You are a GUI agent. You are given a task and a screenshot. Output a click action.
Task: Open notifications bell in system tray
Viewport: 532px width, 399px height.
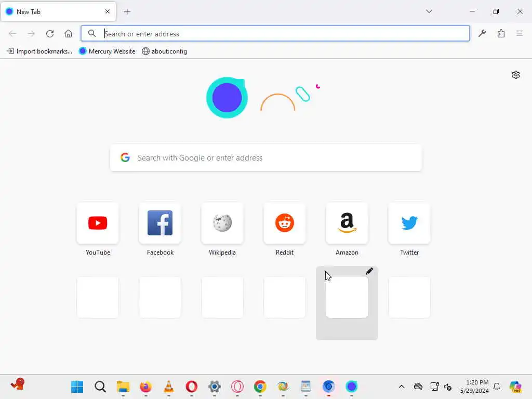497,387
